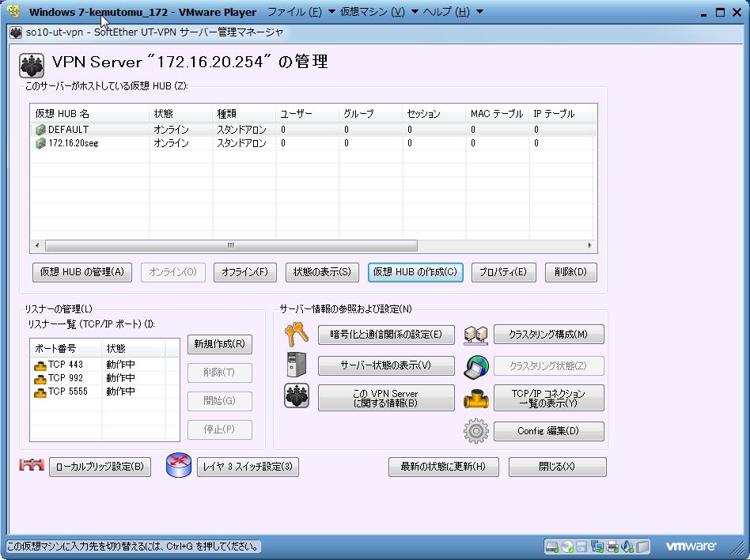Click the VMware network adapter status icon

597,546
